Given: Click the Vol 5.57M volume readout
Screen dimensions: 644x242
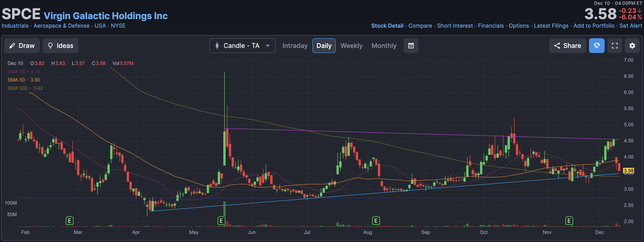Looking at the screenshot, I should pos(123,63).
